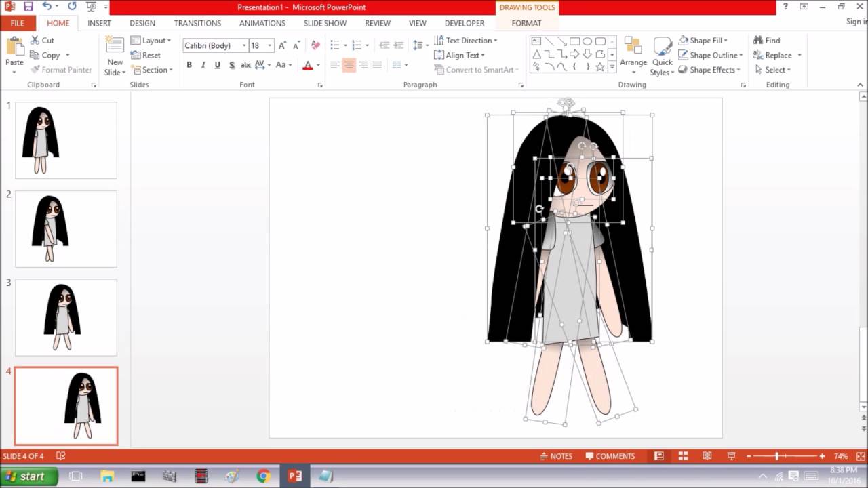Expand the Shape Effects menu
The height and width of the screenshot is (488, 868).
click(709, 70)
